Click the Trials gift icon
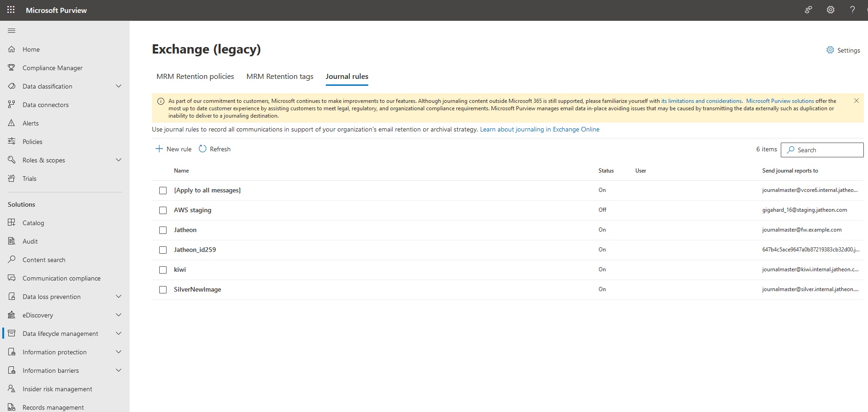The height and width of the screenshot is (412, 868). coord(12,179)
